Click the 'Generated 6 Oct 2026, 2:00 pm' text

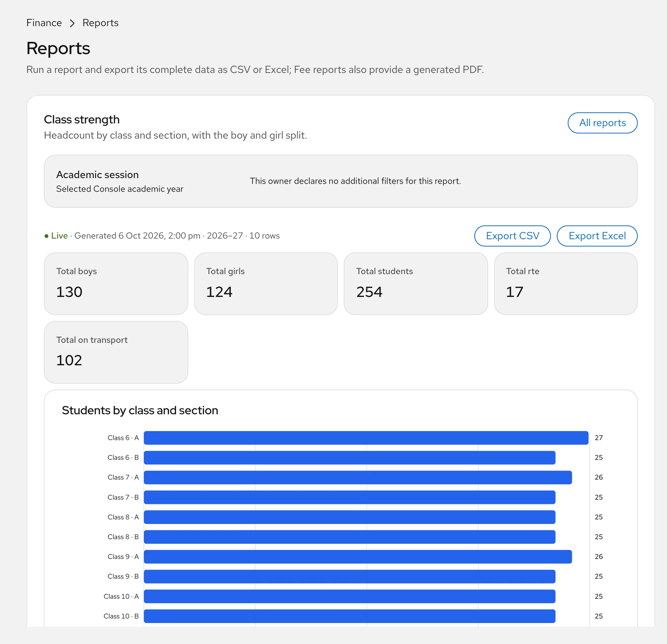click(x=137, y=236)
